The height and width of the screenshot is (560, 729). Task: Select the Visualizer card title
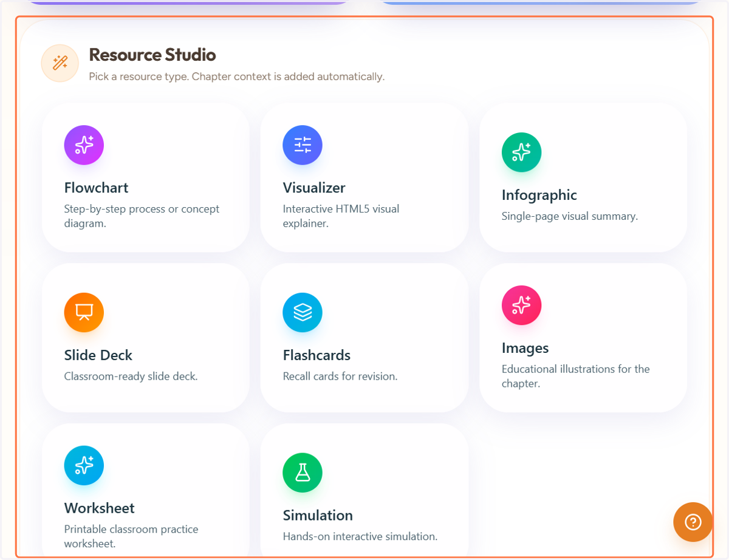314,188
